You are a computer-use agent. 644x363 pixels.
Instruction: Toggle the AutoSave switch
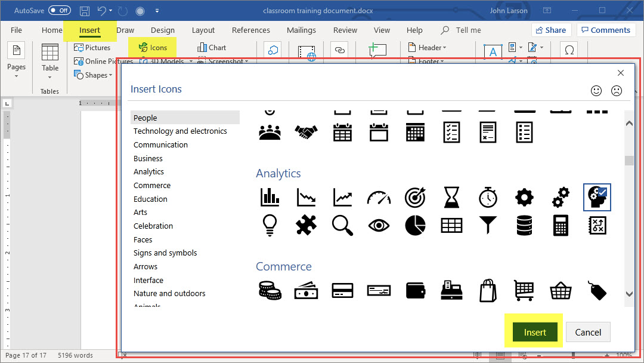pyautogui.click(x=59, y=11)
